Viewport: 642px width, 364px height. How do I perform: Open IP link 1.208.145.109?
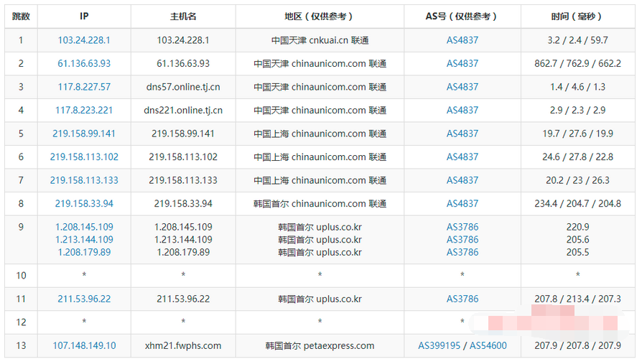click(x=84, y=227)
